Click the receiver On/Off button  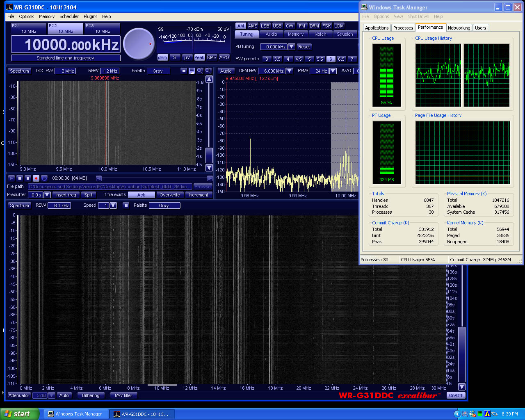pyautogui.click(x=456, y=395)
